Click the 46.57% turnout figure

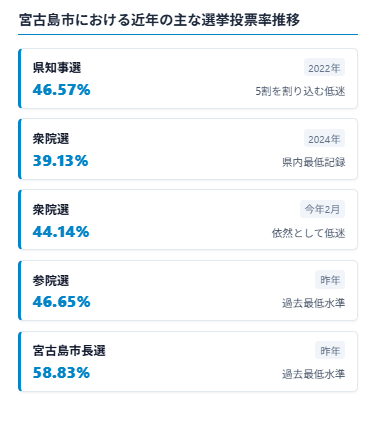pyautogui.click(x=61, y=90)
